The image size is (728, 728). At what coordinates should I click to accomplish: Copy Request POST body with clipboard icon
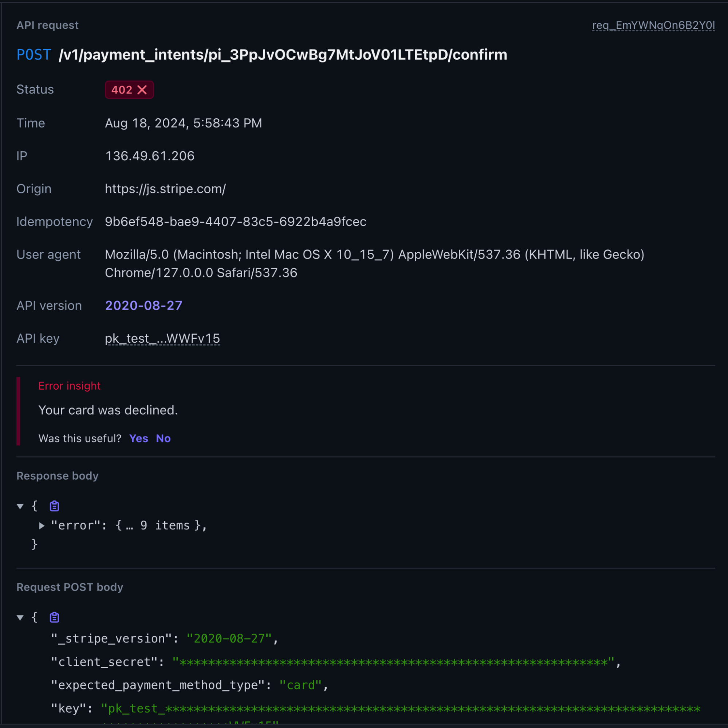point(54,617)
